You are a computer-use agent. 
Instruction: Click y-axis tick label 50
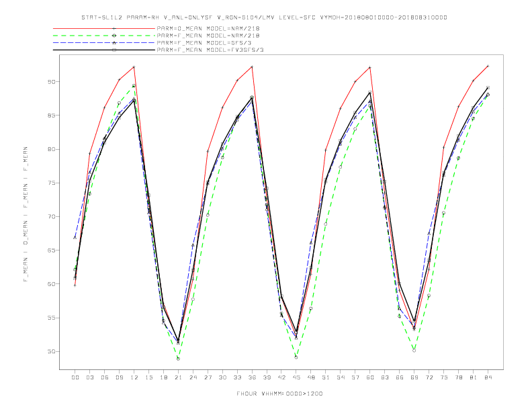(x=51, y=351)
